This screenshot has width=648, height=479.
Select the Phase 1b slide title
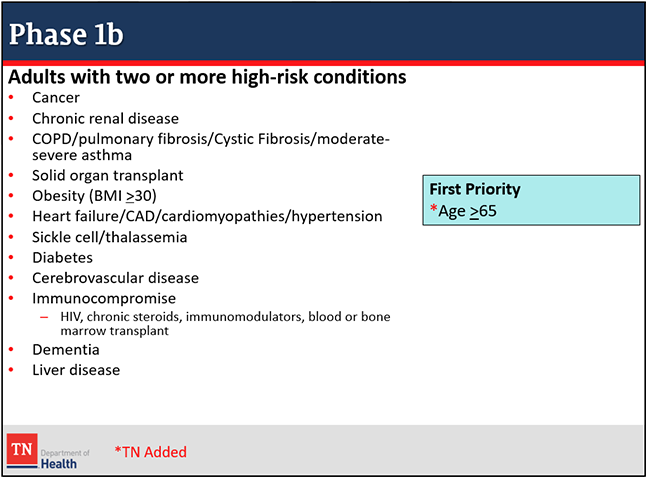coord(66,34)
